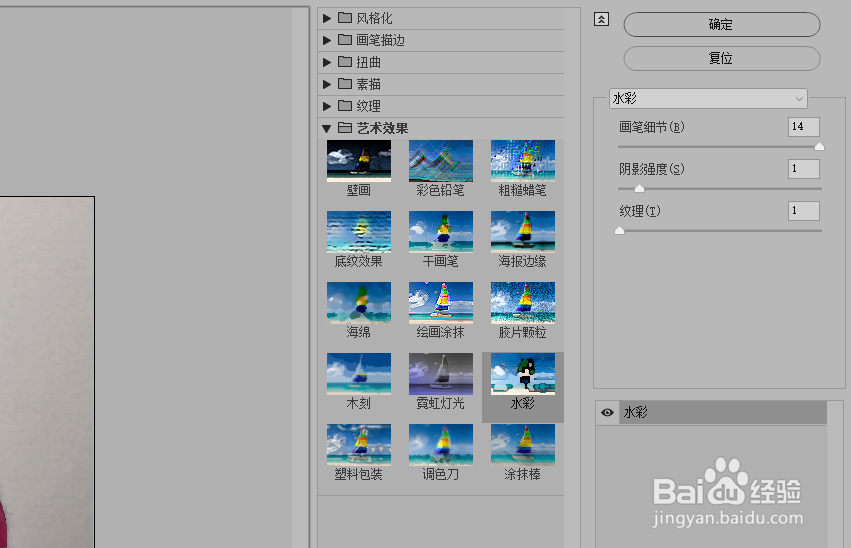Select the 塑料包装 filter thumbnail

[x=359, y=445]
